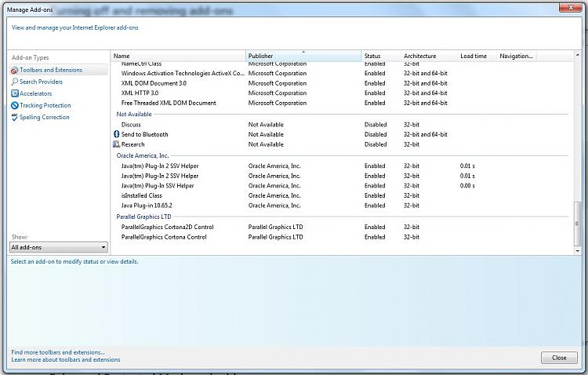Click the Accelerators icon
588x375 pixels.
[15, 93]
